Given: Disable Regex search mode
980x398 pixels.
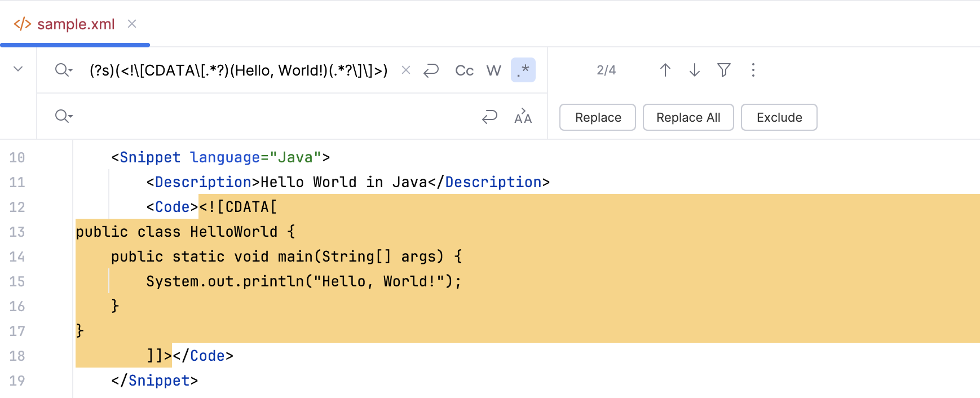Looking at the screenshot, I should [523, 70].
